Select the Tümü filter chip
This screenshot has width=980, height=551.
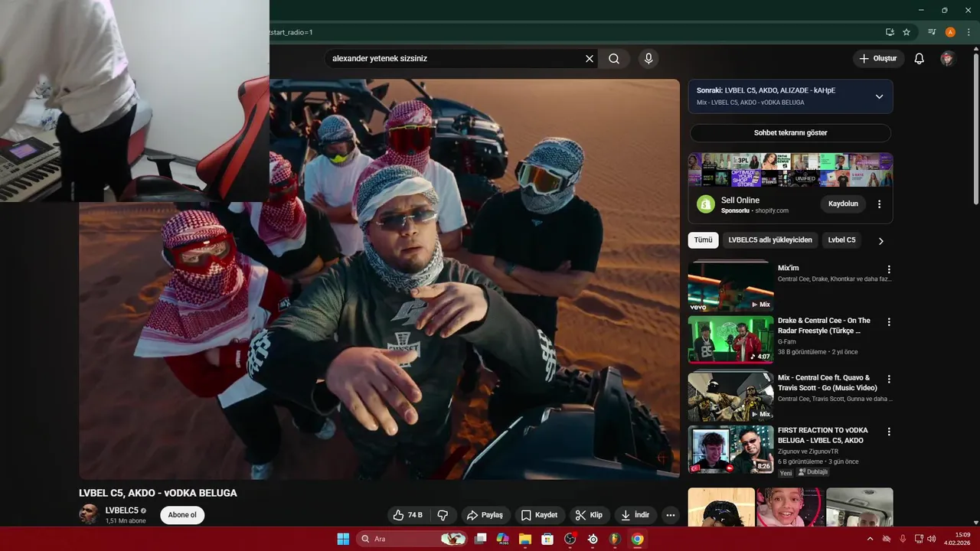click(703, 240)
